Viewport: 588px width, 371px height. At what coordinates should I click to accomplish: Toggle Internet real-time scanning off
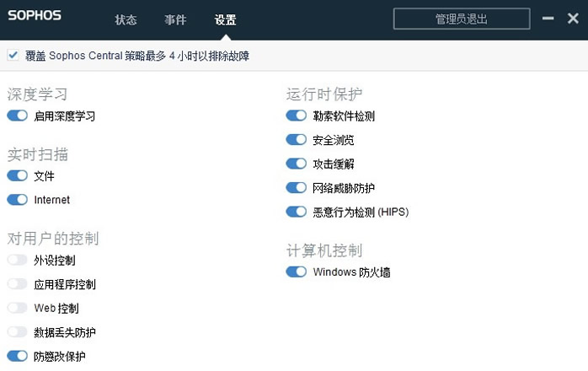click(17, 200)
